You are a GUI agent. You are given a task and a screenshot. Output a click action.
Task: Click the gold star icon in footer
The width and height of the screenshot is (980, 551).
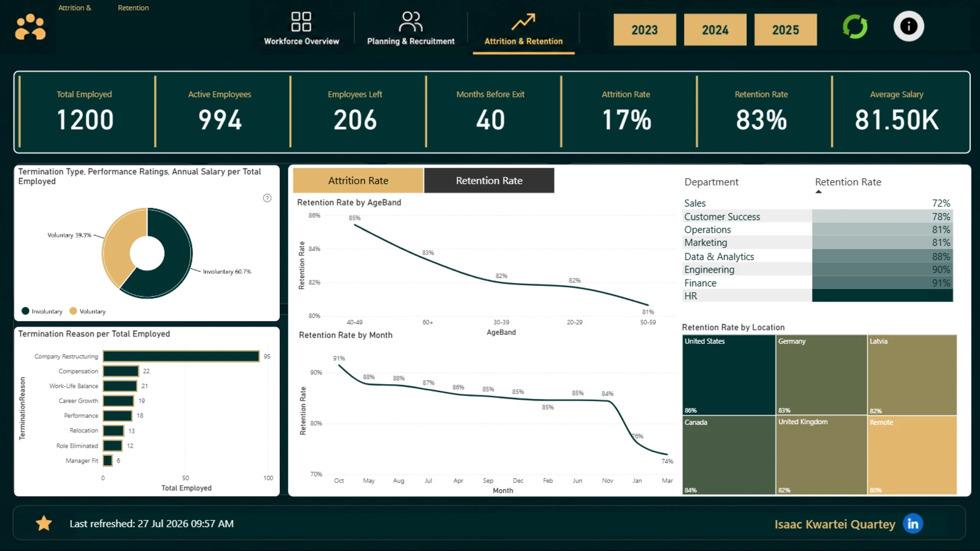click(x=44, y=523)
